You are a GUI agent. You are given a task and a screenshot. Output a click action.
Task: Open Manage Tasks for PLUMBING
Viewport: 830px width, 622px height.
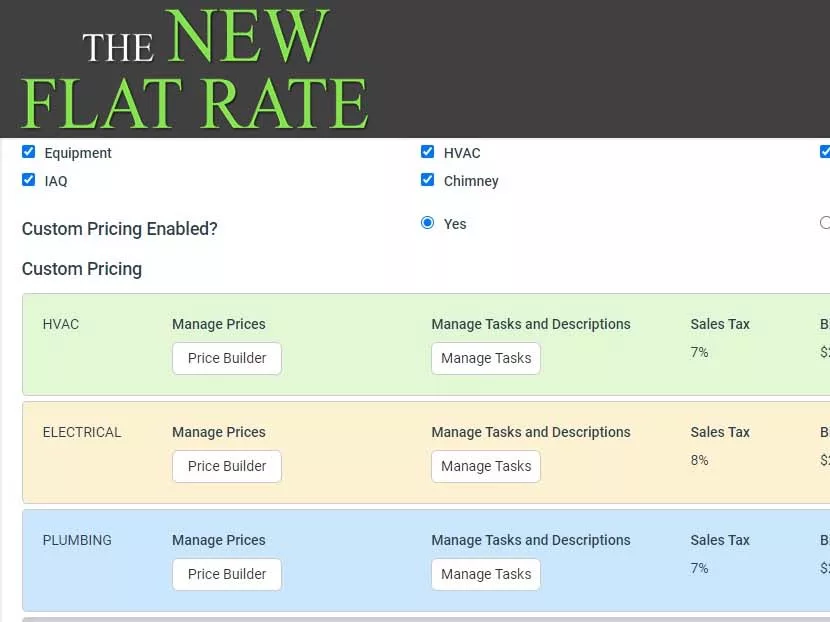(486, 574)
